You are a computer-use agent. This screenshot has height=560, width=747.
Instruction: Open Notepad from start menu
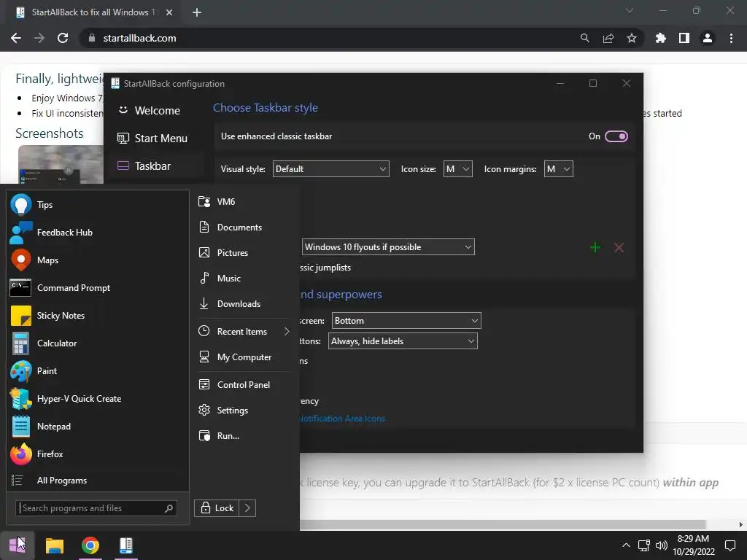[98, 426]
